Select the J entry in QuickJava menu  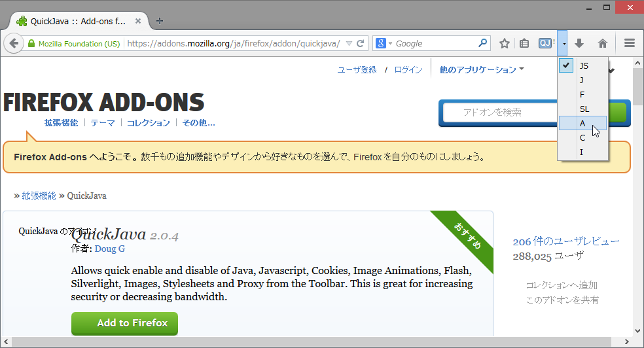(x=582, y=80)
